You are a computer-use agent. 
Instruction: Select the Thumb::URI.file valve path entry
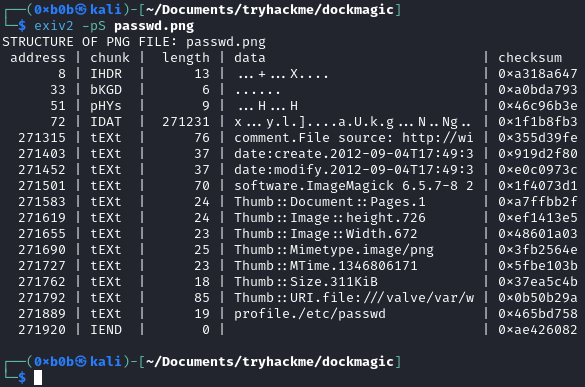[x=354, y=297]
